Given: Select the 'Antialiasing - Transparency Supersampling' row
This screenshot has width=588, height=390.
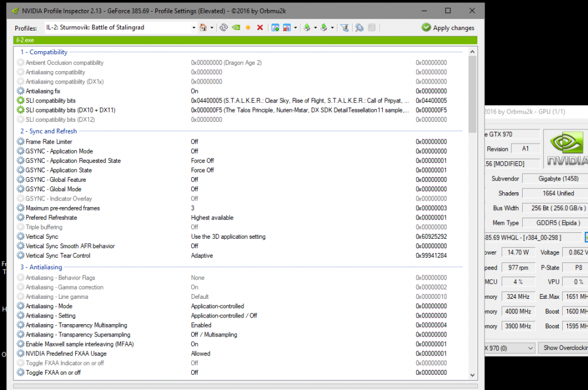Looking at the screenshot, I should pyautogui.click(x=240, y=335).
